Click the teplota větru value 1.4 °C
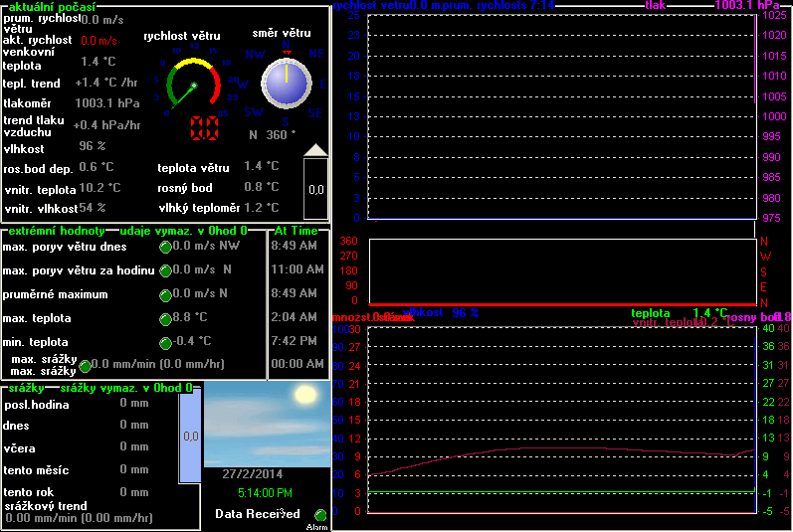 261,166
